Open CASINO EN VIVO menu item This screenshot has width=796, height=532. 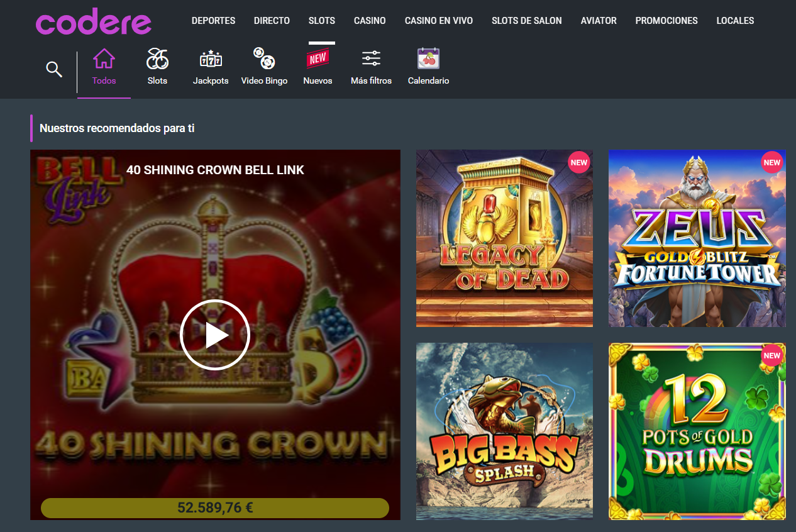coord(439,21)
